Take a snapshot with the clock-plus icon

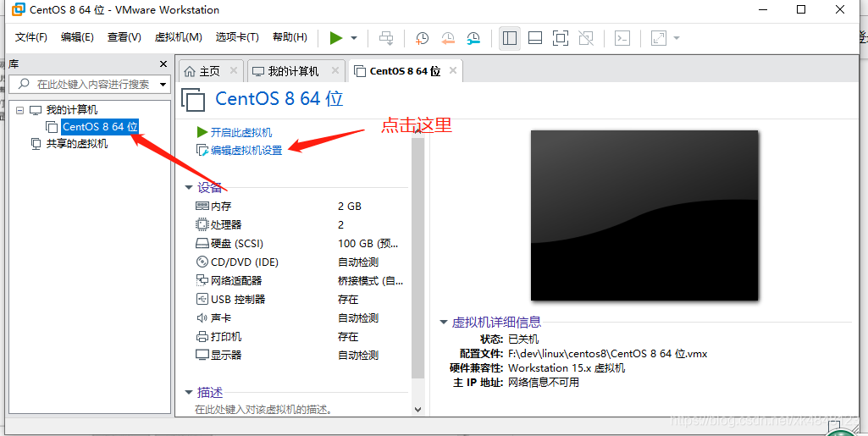(422, 37)
